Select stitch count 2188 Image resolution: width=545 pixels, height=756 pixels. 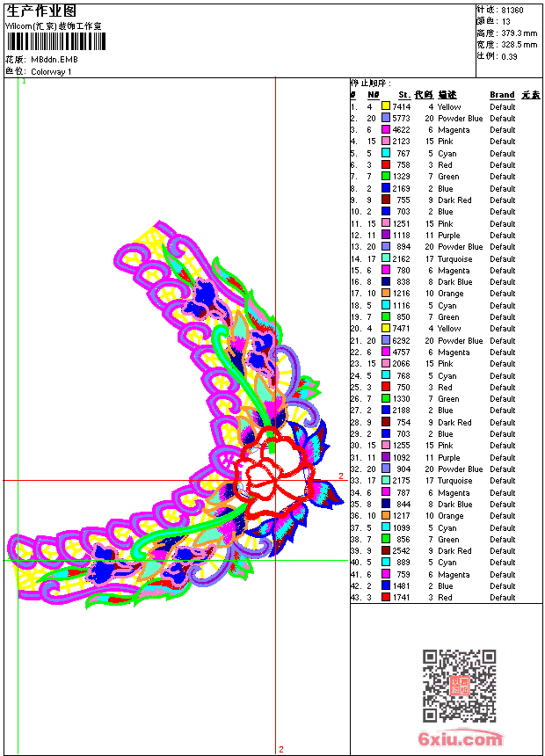401,411
